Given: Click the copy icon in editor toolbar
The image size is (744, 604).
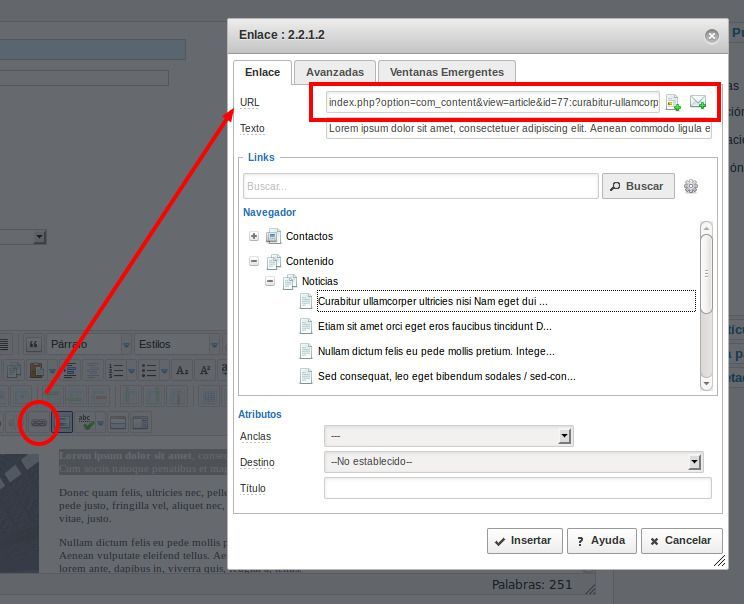Looking at the screenshot, I should coord(14,370).
